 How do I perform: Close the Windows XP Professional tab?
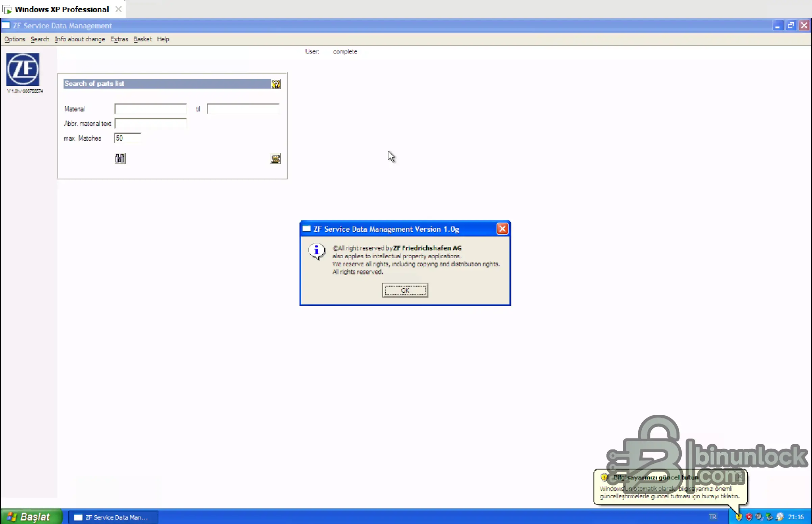(118, 9)
